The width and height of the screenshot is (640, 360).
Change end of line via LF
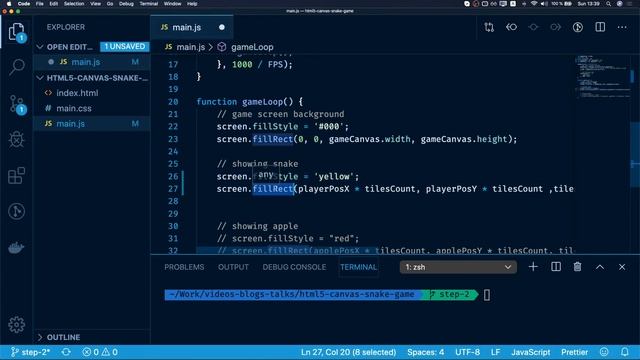point(496,352)
